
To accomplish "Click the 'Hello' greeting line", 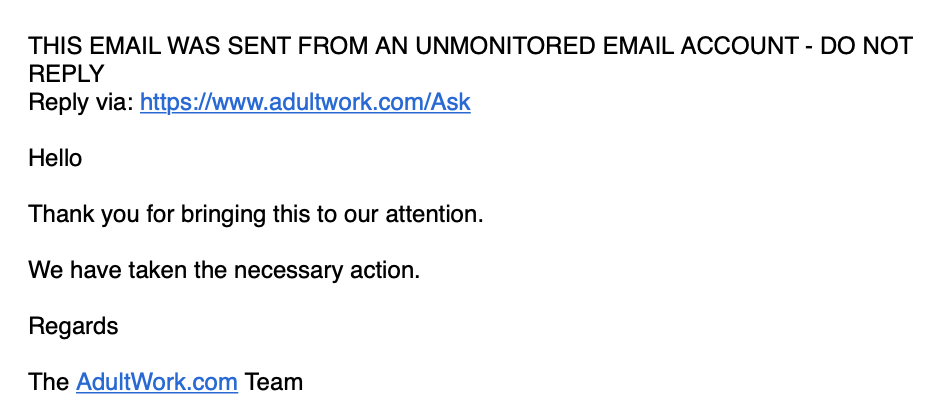I will 55,158.
